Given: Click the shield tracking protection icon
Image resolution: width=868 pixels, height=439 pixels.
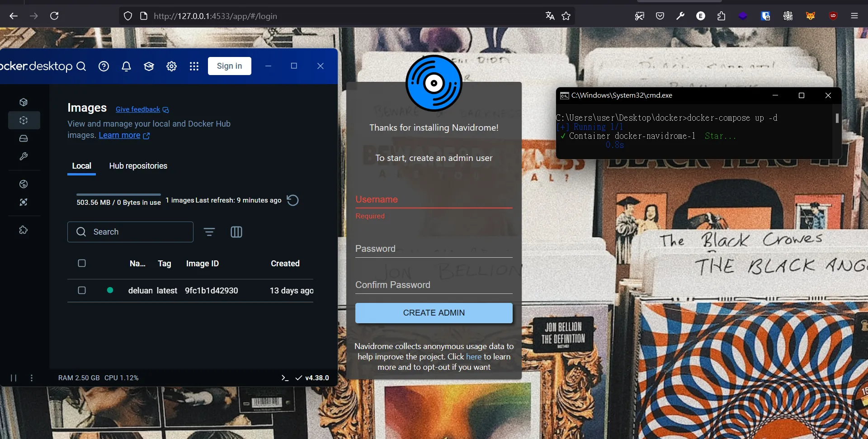Looking at the screenshot, I should click(x=128, y=16).
